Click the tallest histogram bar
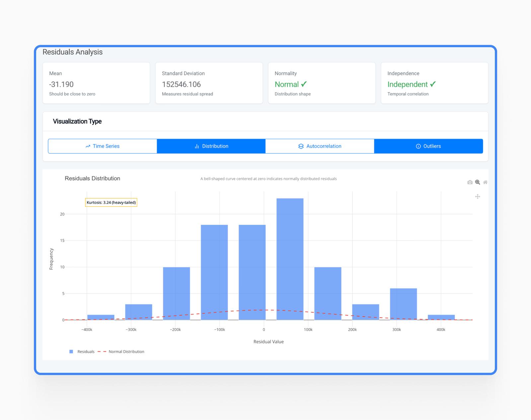 [290, 259]
